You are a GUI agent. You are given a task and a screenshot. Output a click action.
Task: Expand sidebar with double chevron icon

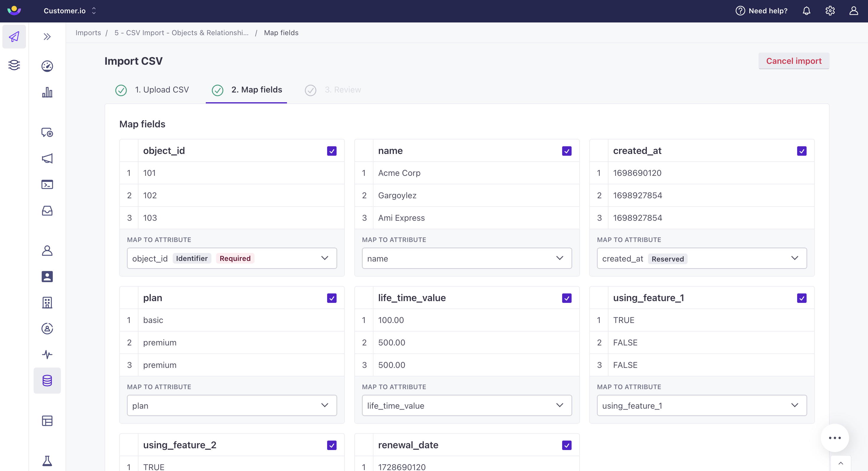(x=47, y=36)
